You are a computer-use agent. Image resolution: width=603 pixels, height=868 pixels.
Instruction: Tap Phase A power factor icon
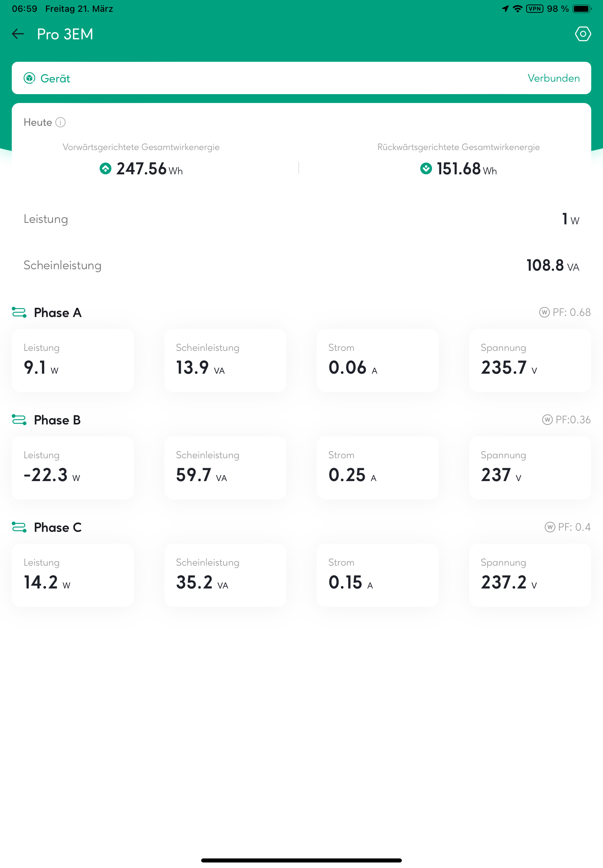click(x=544, y=312)
